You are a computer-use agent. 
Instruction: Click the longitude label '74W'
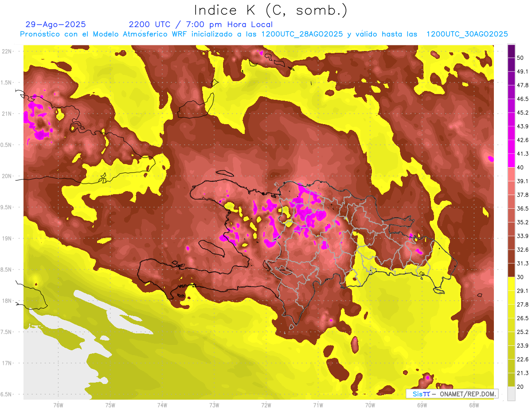pos(162,405)
